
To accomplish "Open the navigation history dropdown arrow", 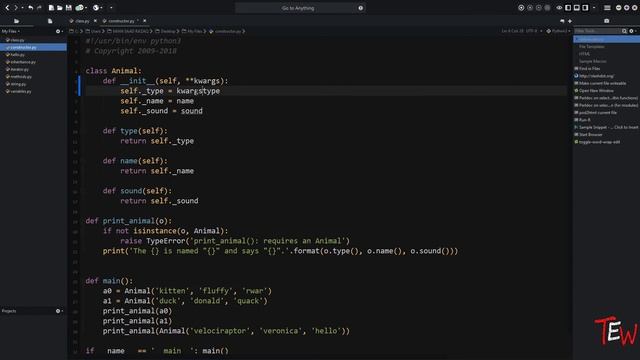I will coord(22,8).
